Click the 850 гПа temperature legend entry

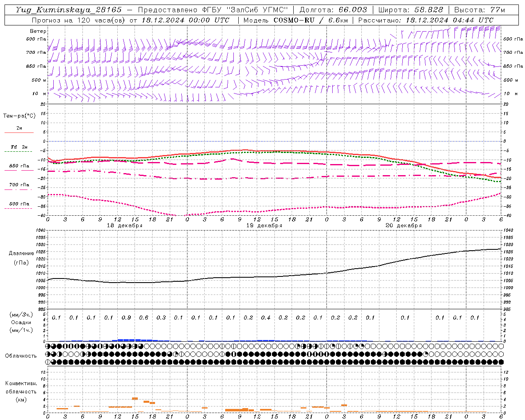point(19,166)
